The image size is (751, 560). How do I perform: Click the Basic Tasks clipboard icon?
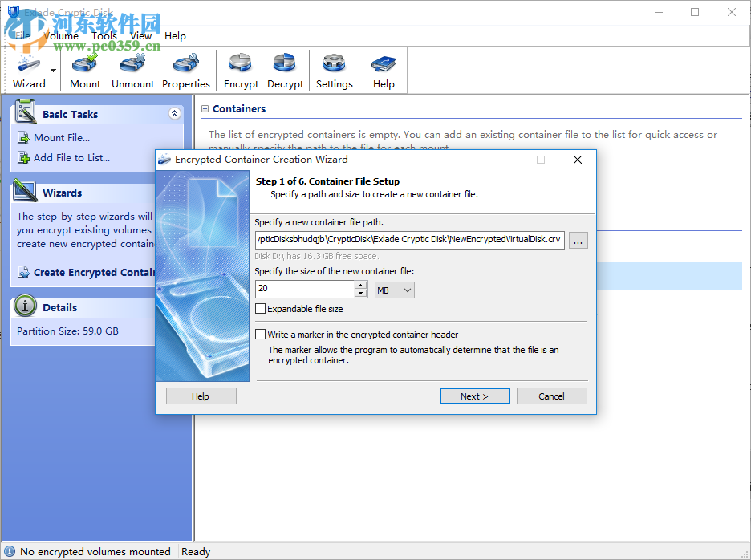pos(26,112)
